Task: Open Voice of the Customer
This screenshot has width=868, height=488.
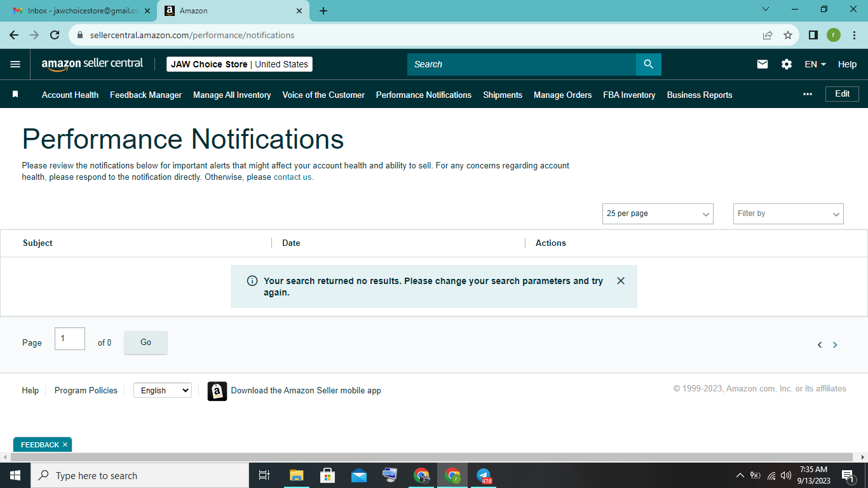Action: tap(323, 95)
